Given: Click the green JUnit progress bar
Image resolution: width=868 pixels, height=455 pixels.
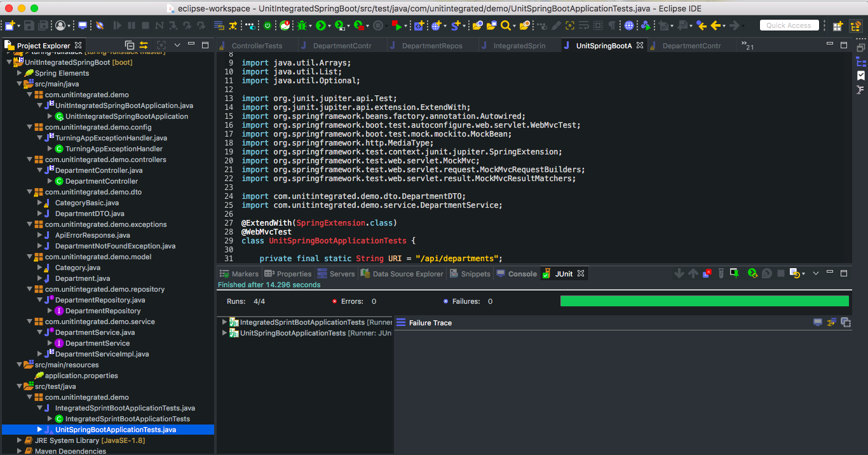Looking at the screenshot, I should [704, 301].
